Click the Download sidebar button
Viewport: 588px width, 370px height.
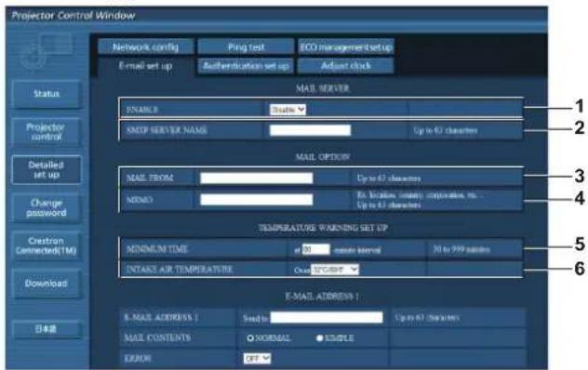point(47,284)
